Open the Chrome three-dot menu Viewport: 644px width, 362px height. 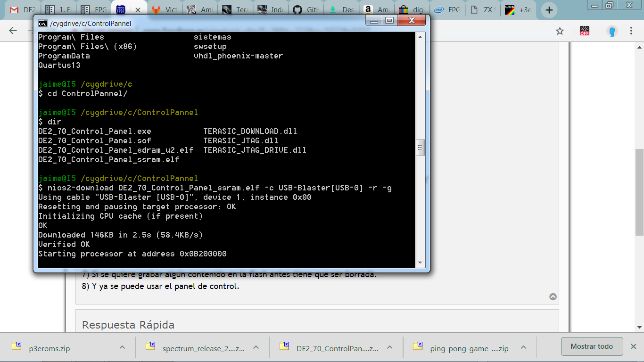pyautogui.click(x=631, y=31)
